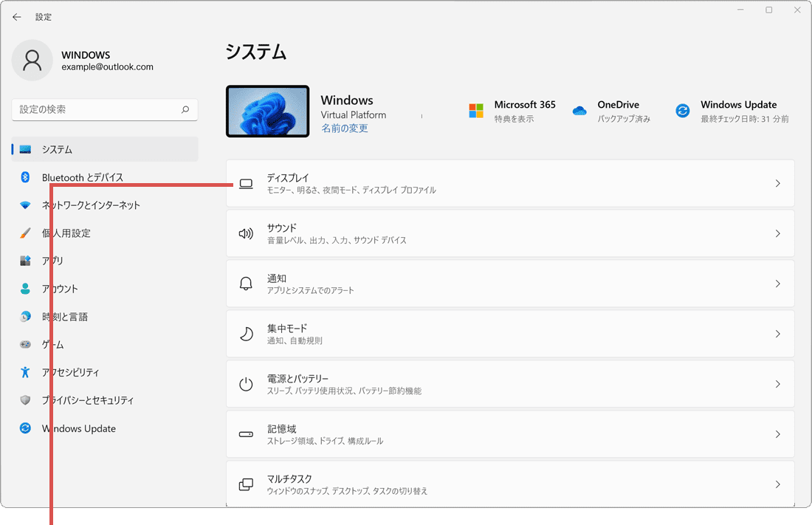Expand the 電源とバッテリー row chevron

pyautogui.click(x=777, y=384)
